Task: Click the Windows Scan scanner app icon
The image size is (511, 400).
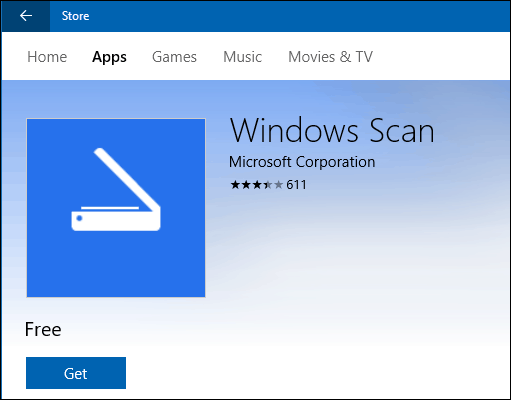Action: 116,208
